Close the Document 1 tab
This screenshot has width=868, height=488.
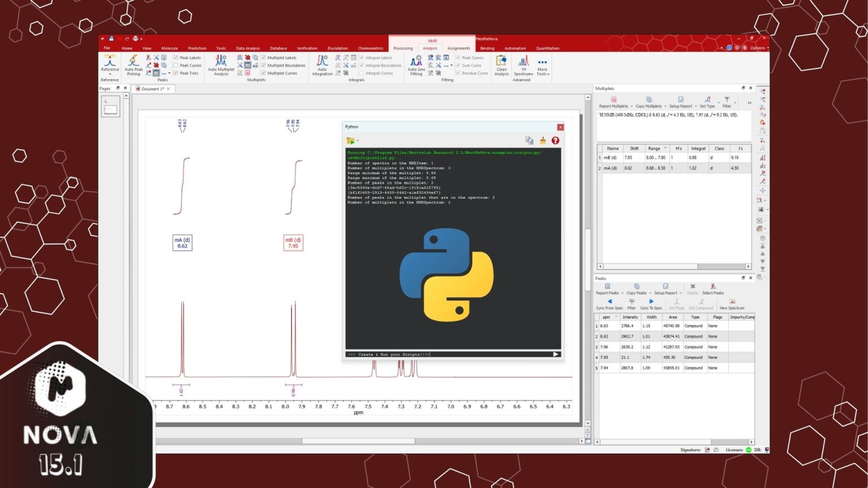[x=168, y=89]
